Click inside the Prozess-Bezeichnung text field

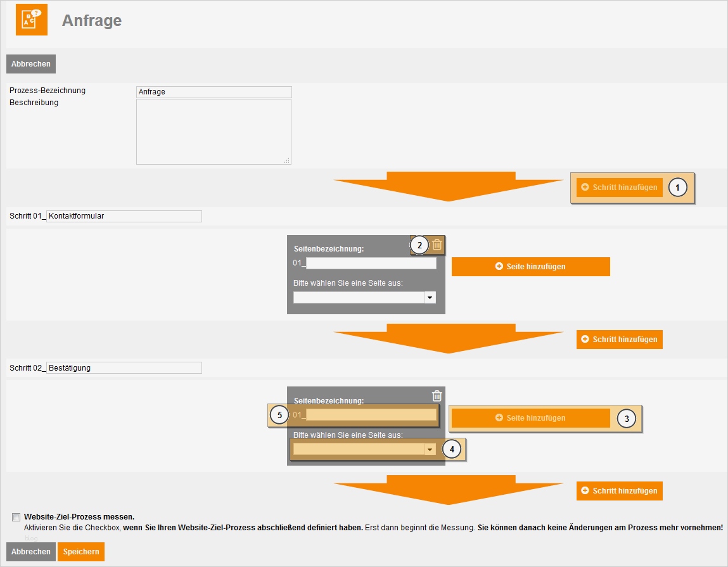click(214, 92)
